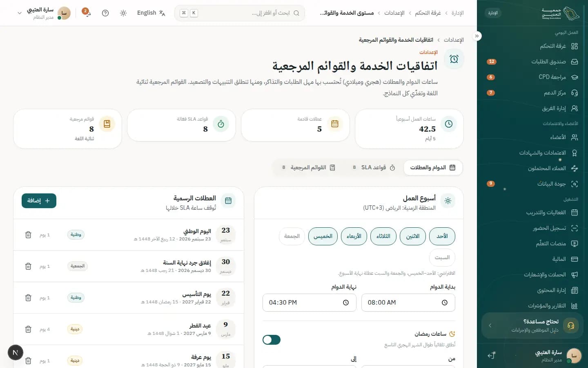Delete the يوم التأسيس holiday
588x368 pixels.
point(28,298)
